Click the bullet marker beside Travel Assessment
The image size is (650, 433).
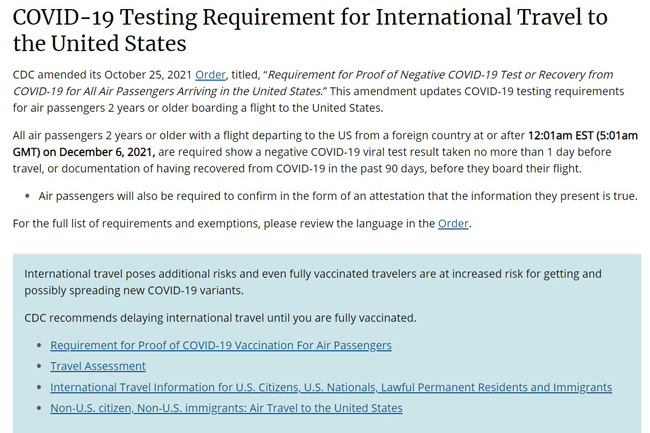38,367
